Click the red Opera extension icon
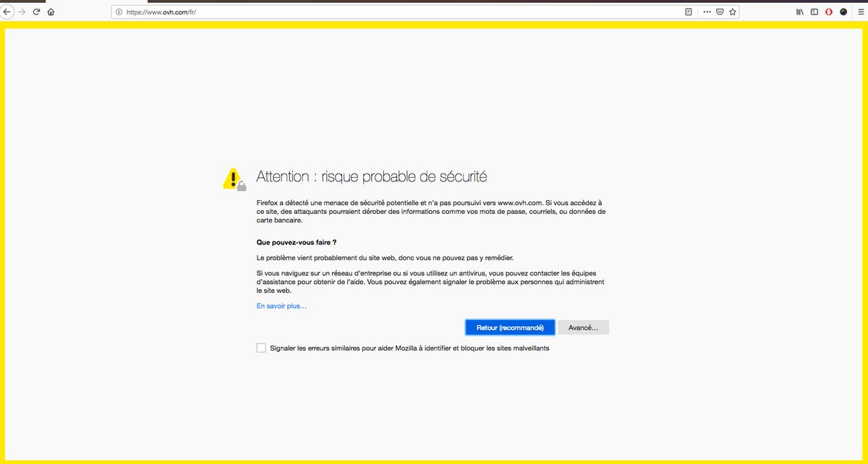Image resolution: width=868 pixels, height=464 pixels. click(829, 12)
